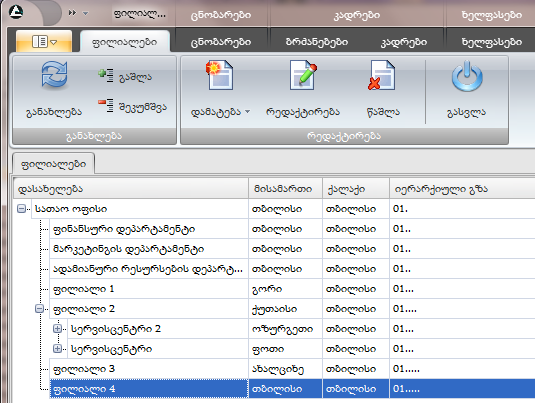Click the რედაქტირება edit pencil icon

click(303, 75)
